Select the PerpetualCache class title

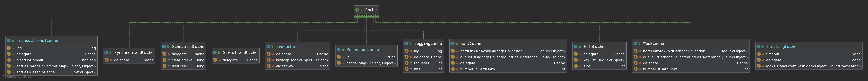(363, 50)
